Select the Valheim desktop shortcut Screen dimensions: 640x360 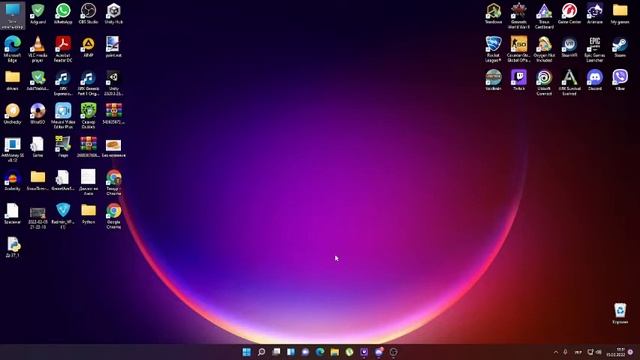[493, 80]
